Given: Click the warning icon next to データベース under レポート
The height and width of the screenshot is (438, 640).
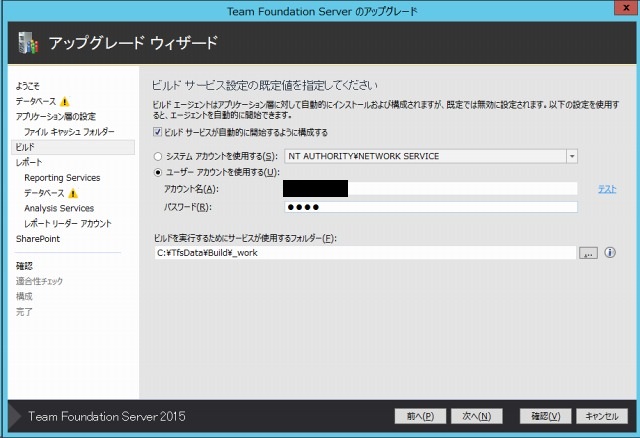Looking at the screenshot, I should coord(73,193).
